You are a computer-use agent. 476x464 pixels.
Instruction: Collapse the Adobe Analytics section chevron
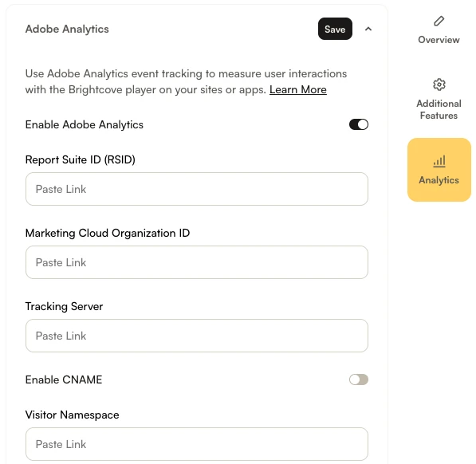coord(368,29)
